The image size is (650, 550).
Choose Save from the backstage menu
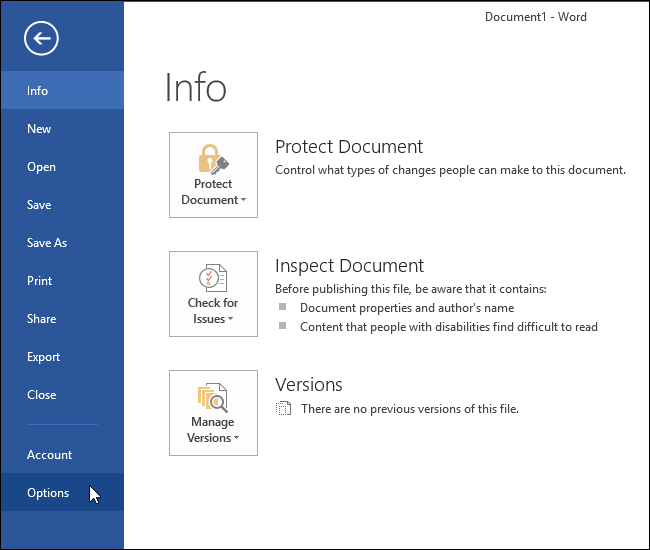[x=39, y=205]
